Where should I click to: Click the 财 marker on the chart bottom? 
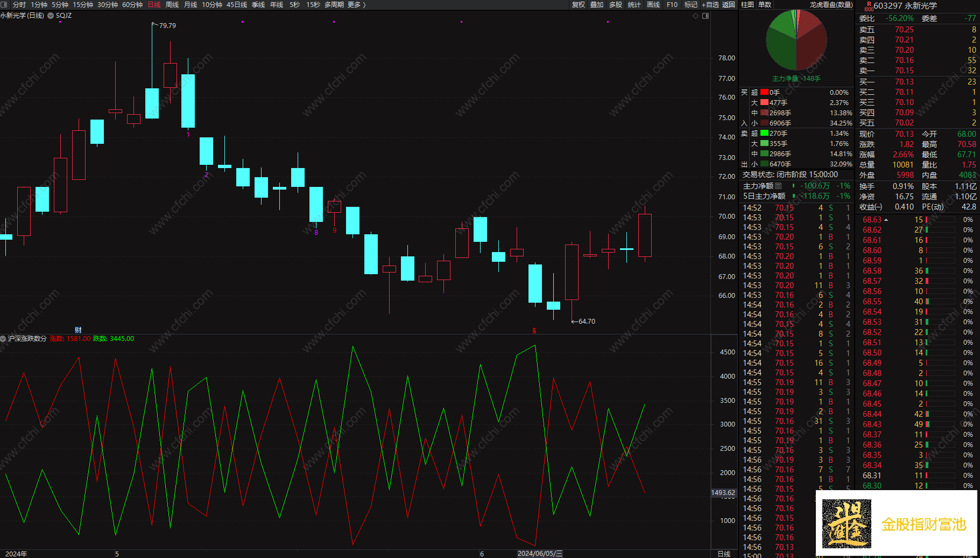point(78,330)
